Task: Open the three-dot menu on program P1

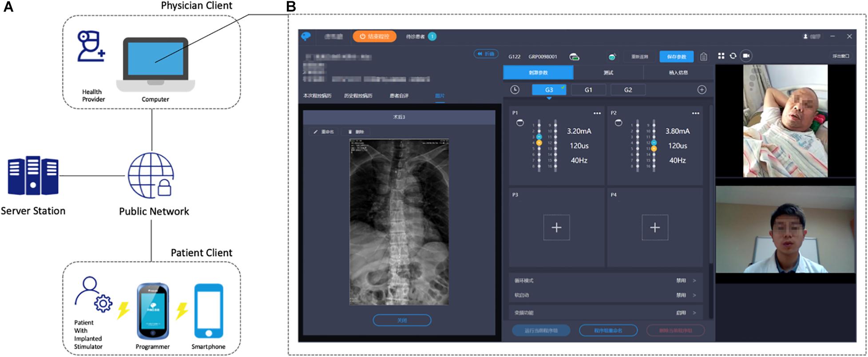Action: tap(597, 113)
